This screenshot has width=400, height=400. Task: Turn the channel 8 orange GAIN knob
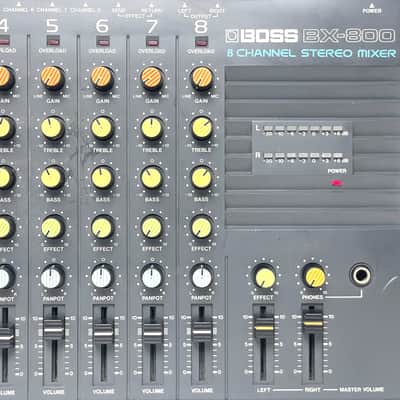[x=202, y=78]
